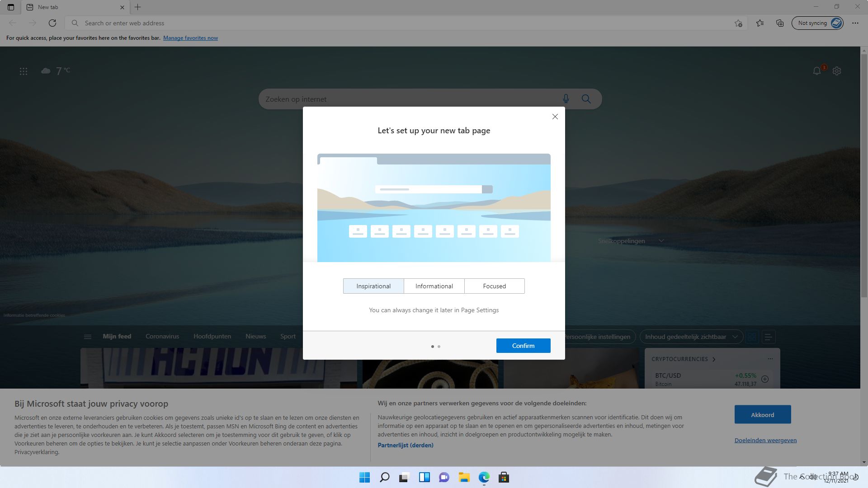Start voice search microphone icon
The image size is (868, 488).
click(566, 99)
